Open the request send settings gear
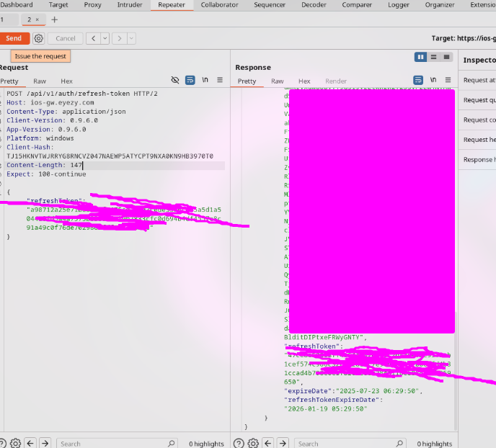The height and width of the screenshot is (448, 496). tap(39, 39)
